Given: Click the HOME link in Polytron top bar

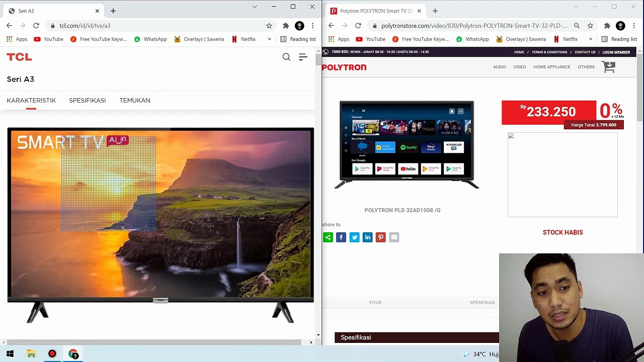Looking at the screenshot, I should [519, 52].
